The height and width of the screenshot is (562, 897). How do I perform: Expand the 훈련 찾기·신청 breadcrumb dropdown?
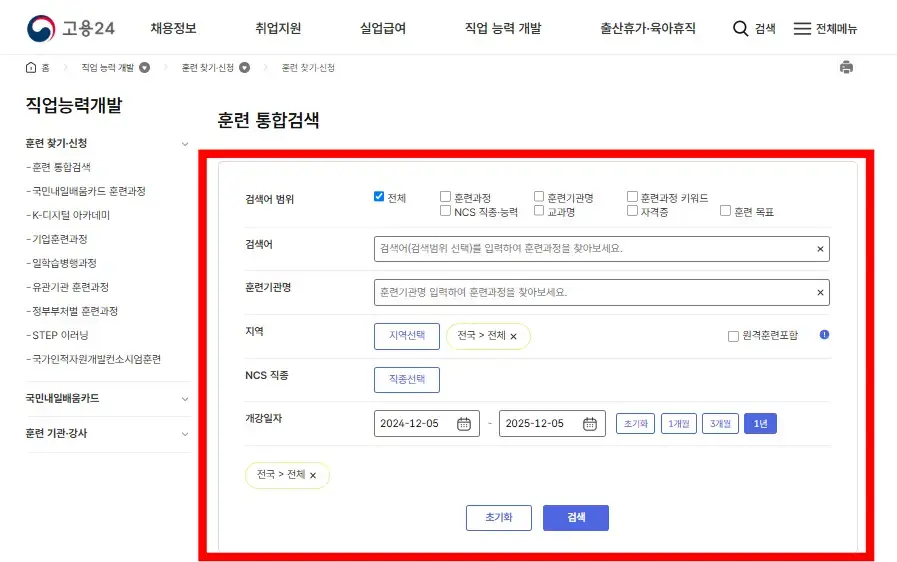pyautogui.click(x=244, y=68)
